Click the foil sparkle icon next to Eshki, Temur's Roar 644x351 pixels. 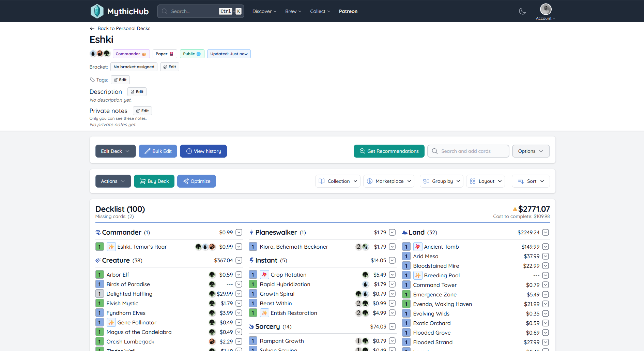pos(111,246)
